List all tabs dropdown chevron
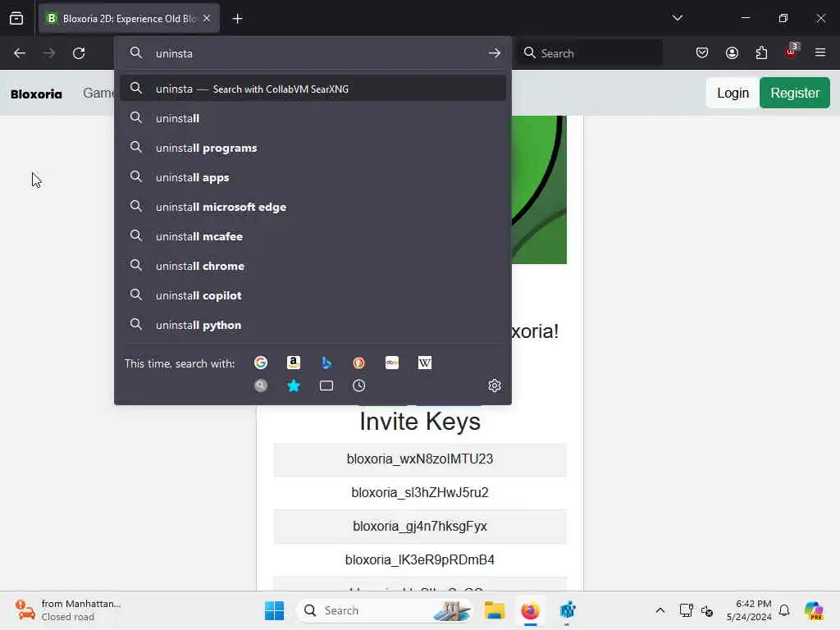 pos(677,18)
